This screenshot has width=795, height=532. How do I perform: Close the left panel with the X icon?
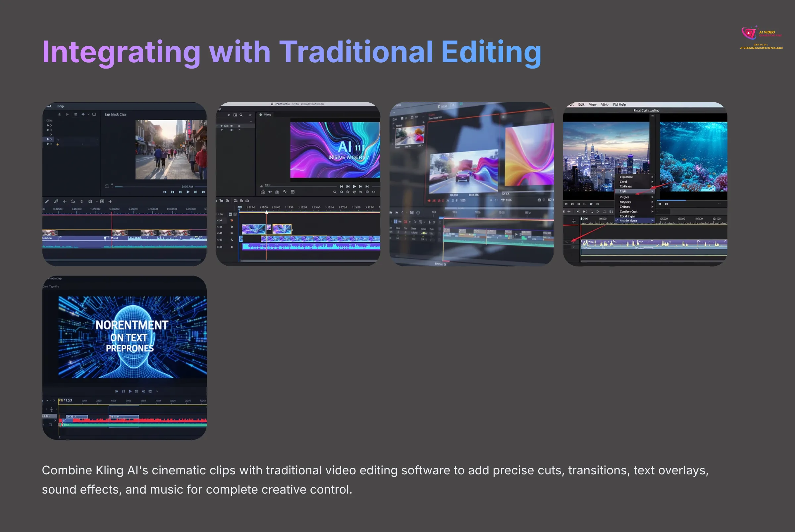pos(250,115)
